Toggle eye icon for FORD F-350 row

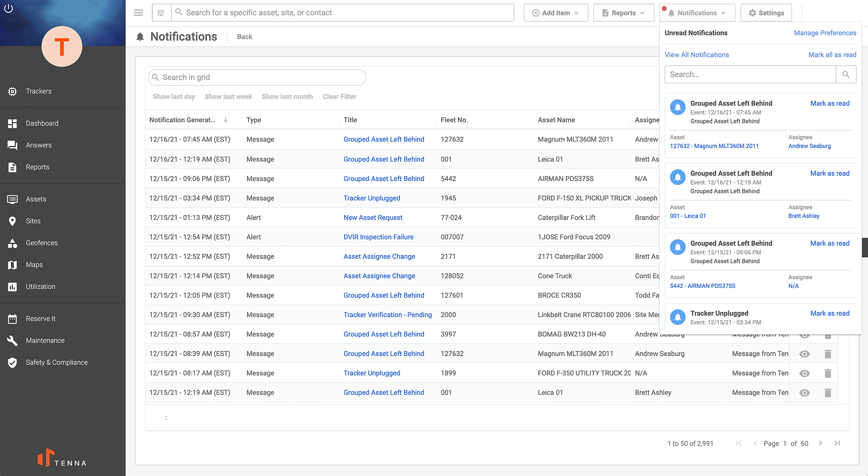(805, 373)
